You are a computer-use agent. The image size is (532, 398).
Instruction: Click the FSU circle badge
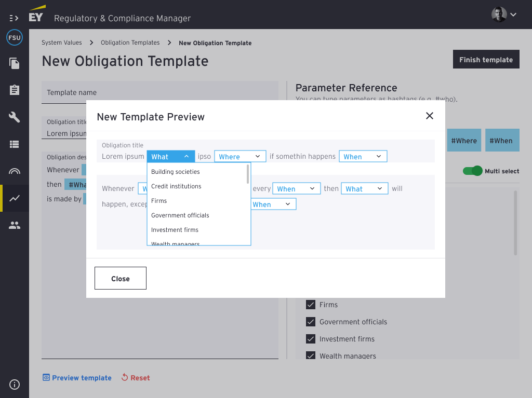pyautogui.click(x=15, y=38)
